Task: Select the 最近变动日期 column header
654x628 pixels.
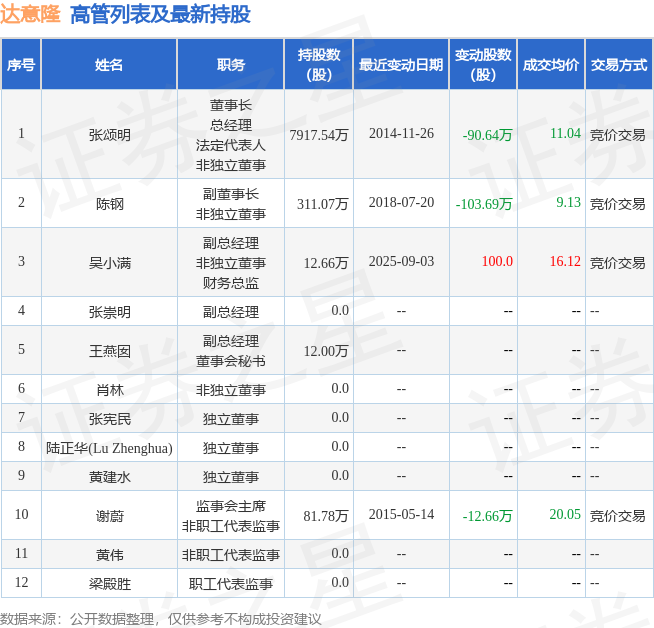Action: pos(401,65)
